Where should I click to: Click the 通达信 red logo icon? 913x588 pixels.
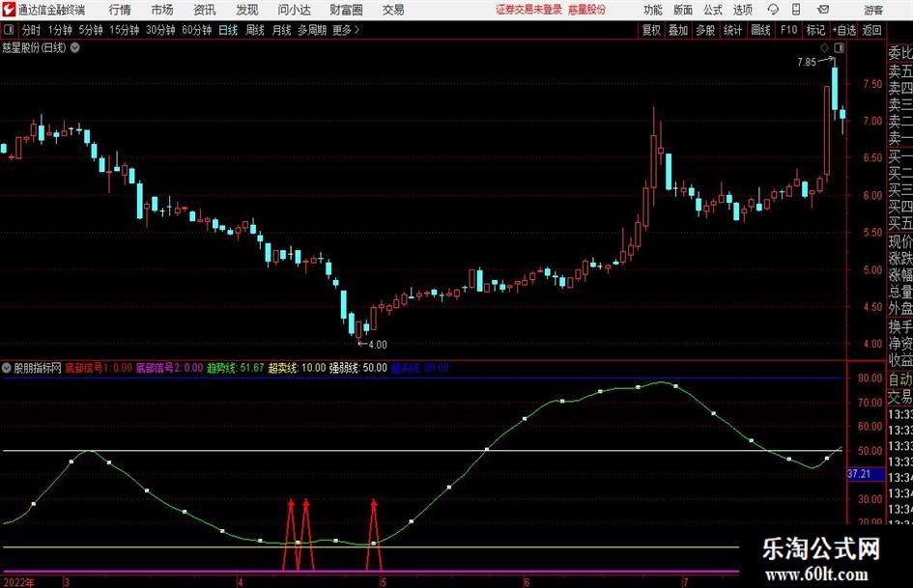[x=9, y=10]
